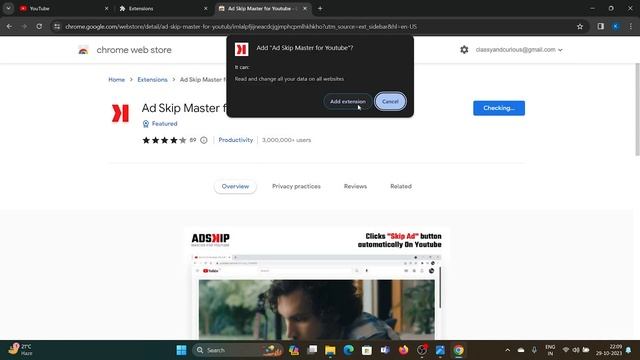
Task: Close the YouTube browser tab
Action: click(x=107, y=9)
